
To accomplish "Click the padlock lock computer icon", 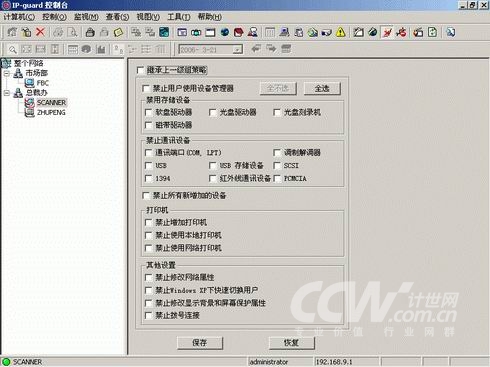I will (90, 32).
